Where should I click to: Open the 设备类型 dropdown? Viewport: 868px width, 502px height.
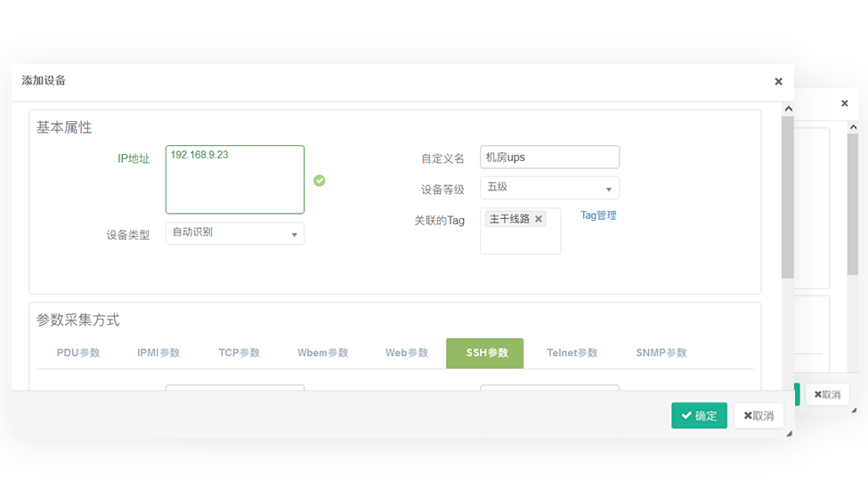point(235,233)
